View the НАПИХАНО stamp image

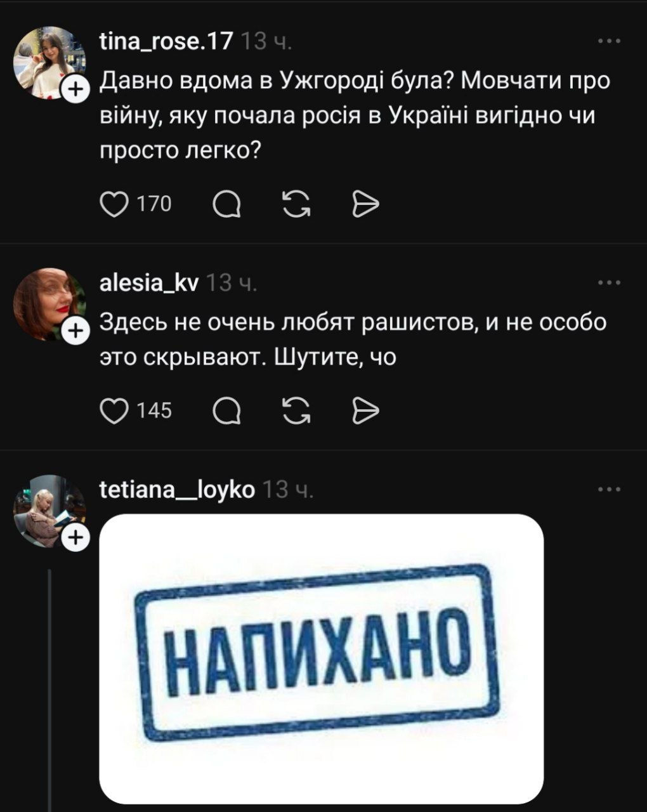click(x=322, y=658)
